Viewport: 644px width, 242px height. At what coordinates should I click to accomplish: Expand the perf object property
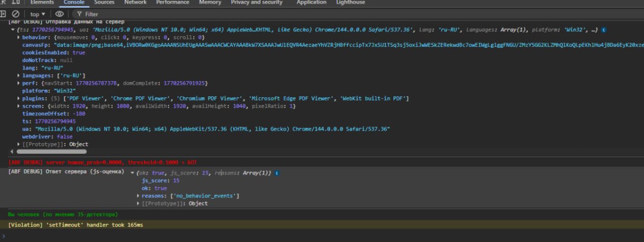pos(19,83)
